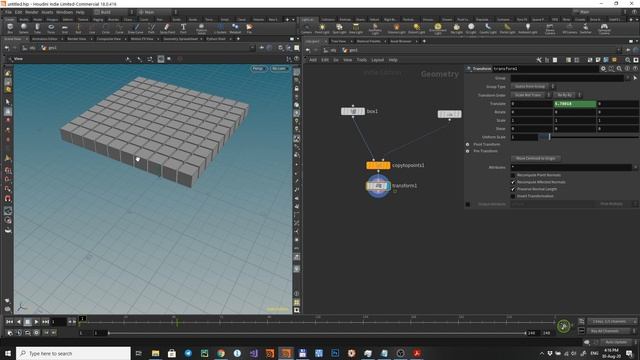Screen dimensions: 640x360
Task: Select the Box shelf tool
Action: tap(10, 28)
